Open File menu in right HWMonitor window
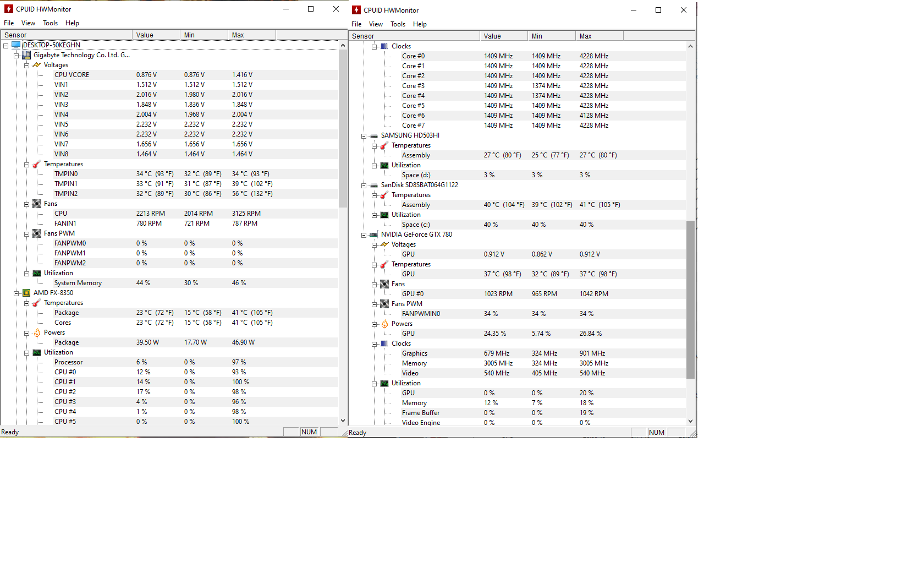This screenshot has width=924, height=578. pos(356,24)
